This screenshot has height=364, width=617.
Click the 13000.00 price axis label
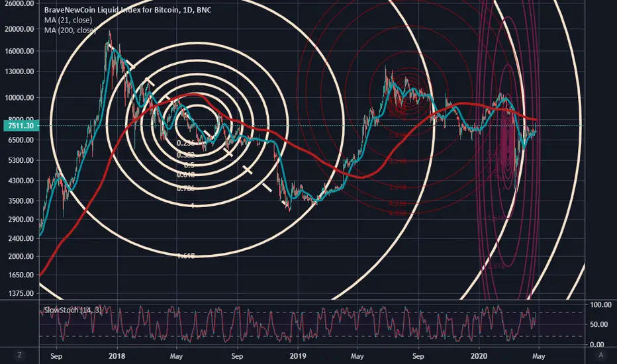click(x=19, y=71)
